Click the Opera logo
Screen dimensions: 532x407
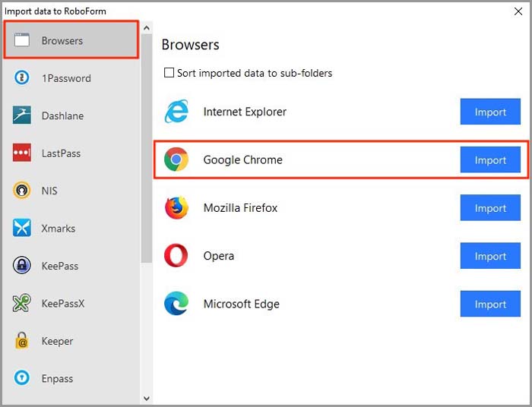176,256
